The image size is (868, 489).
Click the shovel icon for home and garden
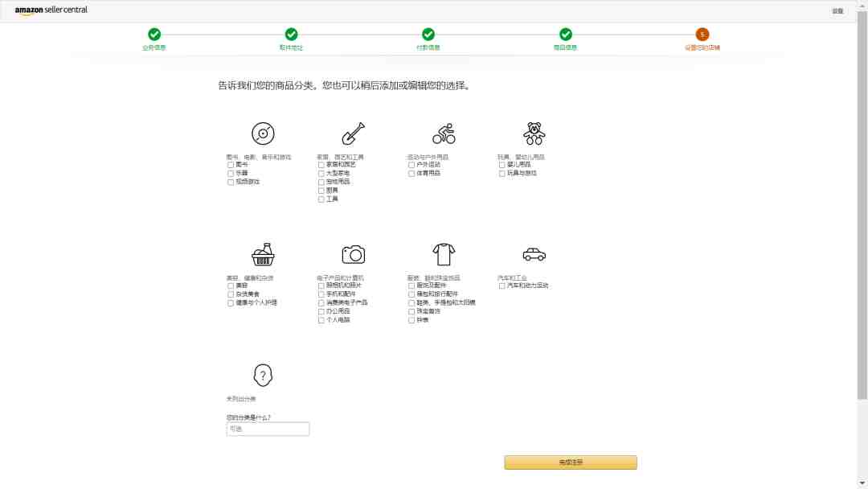click(x=353, y=134)
